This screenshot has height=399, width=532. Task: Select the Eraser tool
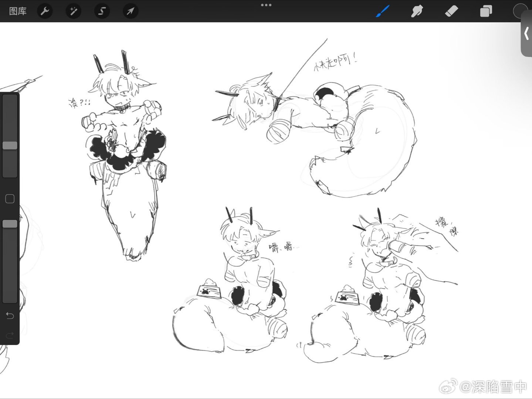[x=451, y=11]
